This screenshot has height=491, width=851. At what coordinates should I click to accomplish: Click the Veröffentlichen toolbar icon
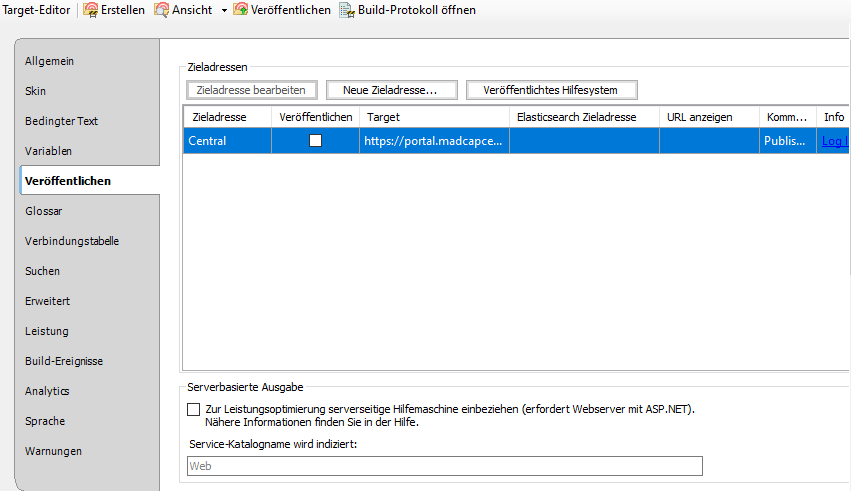tap(241, 10)
